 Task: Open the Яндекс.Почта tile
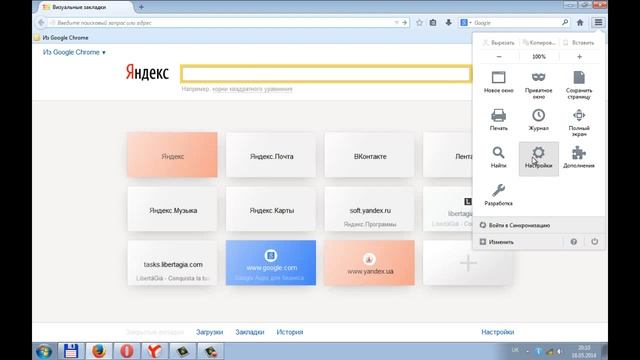(x=271, y=155)
